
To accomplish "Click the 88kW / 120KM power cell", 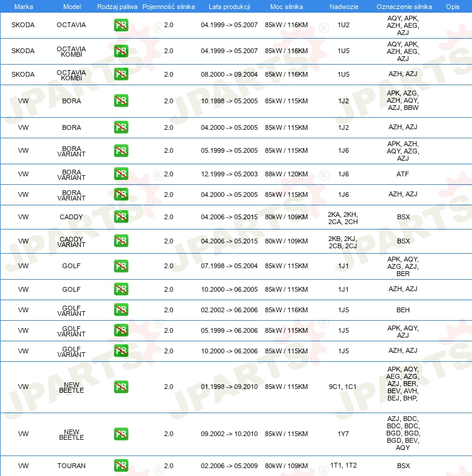I will [286, 174].
